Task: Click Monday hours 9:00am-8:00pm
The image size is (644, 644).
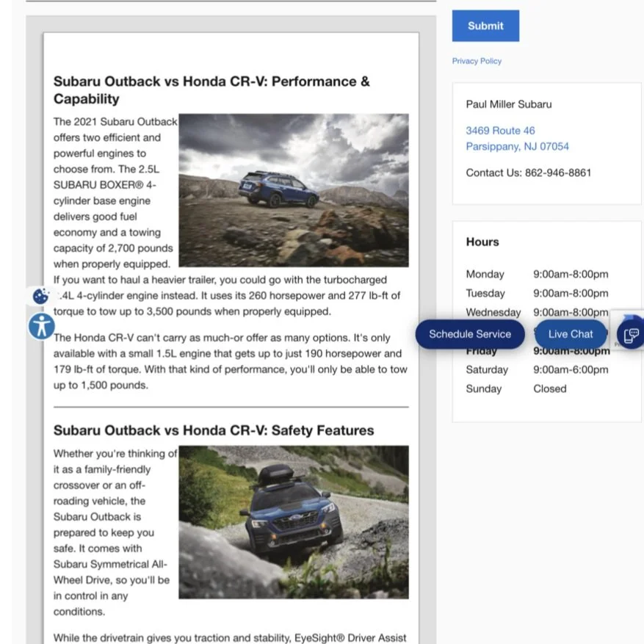Action: point(571,274)
